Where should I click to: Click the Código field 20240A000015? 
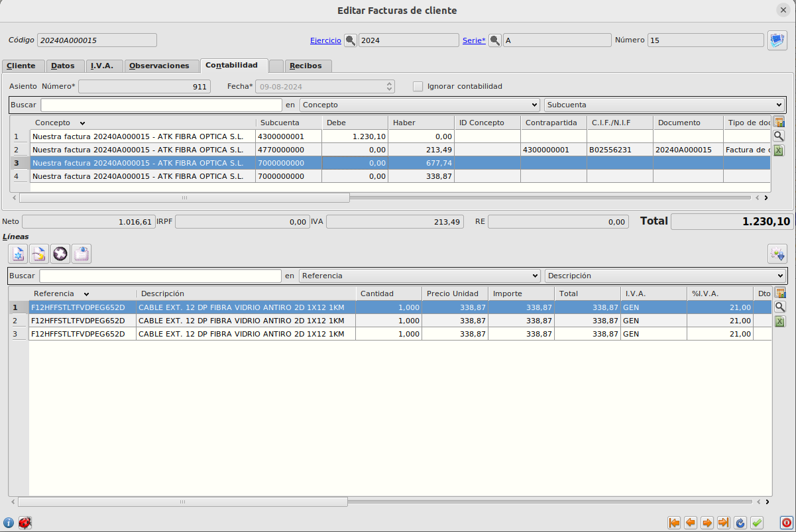tap(97, 40)
